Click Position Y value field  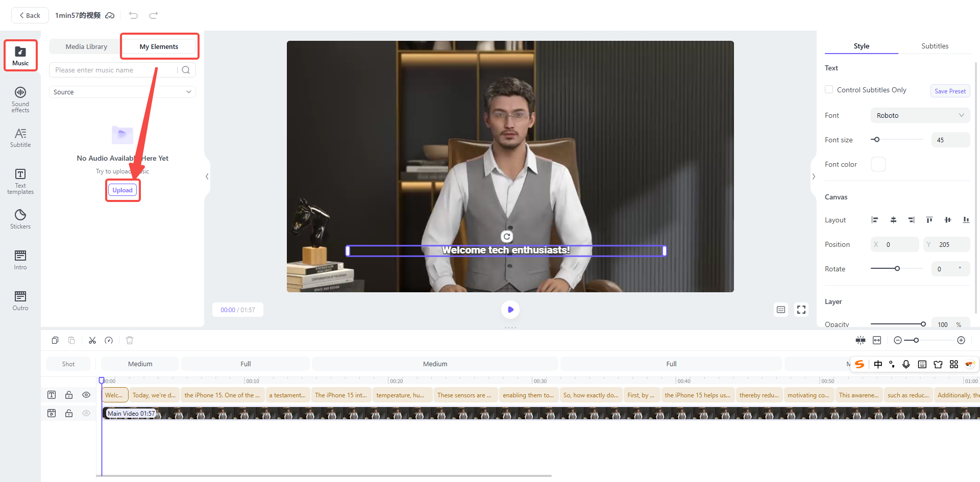tap(948, 244)
